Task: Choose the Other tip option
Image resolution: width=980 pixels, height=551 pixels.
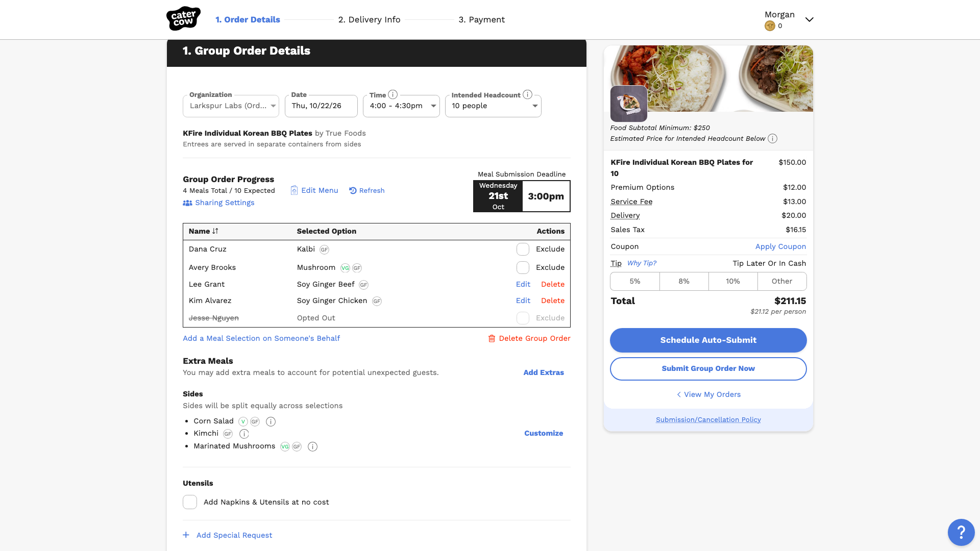Action: [x=782, y=281]
